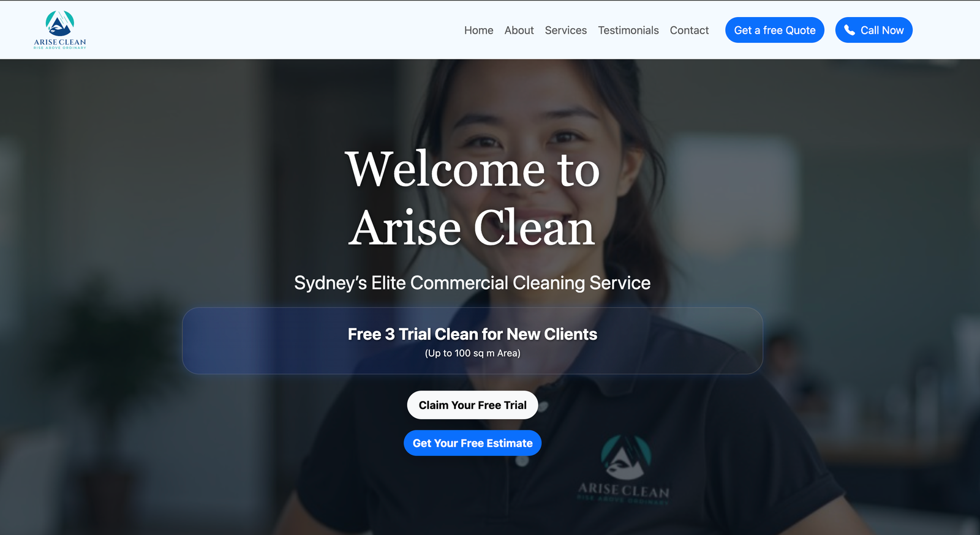Go to the About page
This screenshot has height=535, width=980.
pyautogui.click(x=519, y=31)
